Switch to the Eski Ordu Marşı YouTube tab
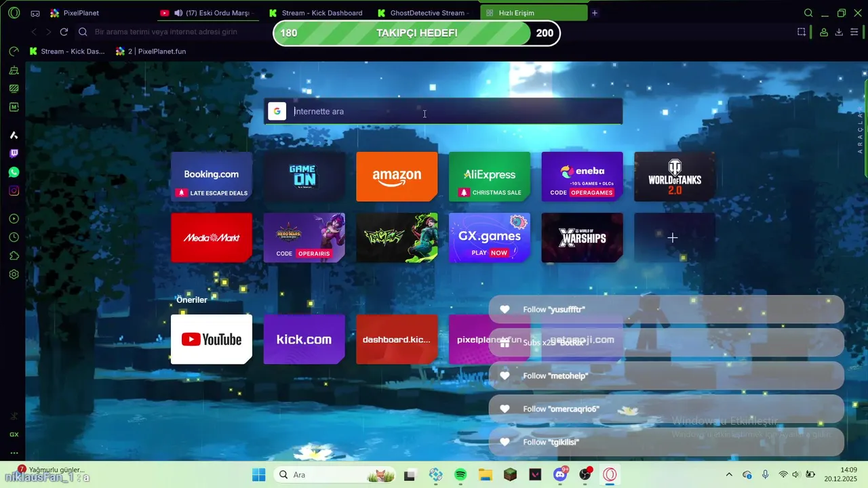The width and height of the screenshot is (868, 488). 208,13
